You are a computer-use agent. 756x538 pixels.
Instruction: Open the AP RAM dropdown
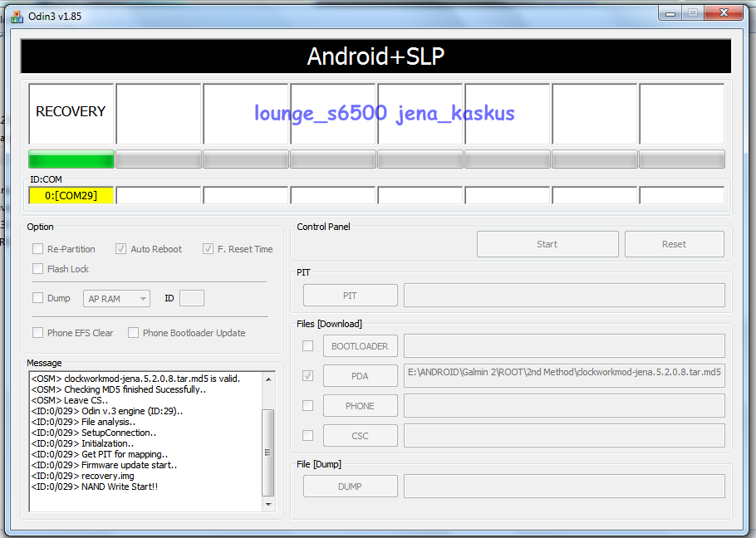116,299
